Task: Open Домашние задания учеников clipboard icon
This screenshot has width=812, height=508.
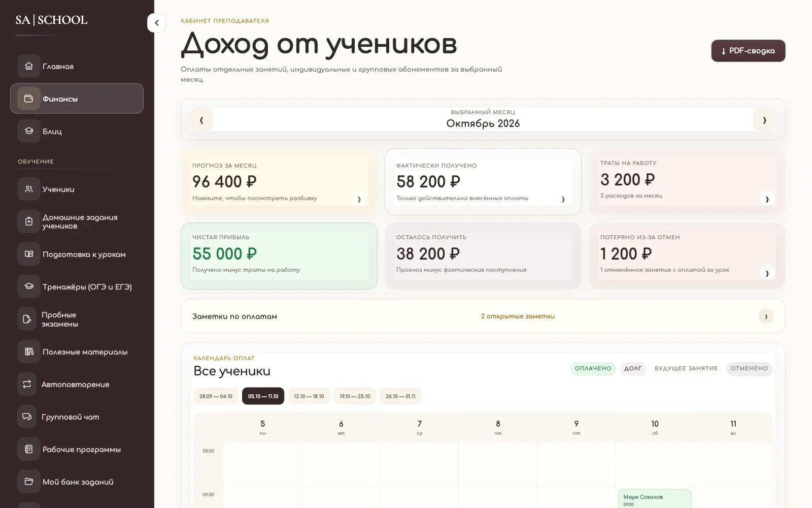Action: tap(29, 221)
